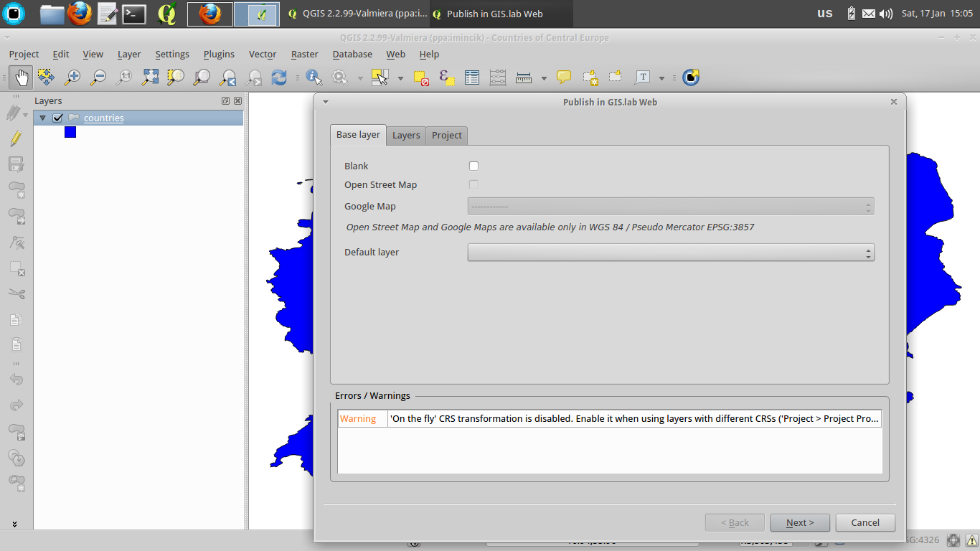Open the Vector menu
Screen dimensions: 980x551
[x=263, y=54]
